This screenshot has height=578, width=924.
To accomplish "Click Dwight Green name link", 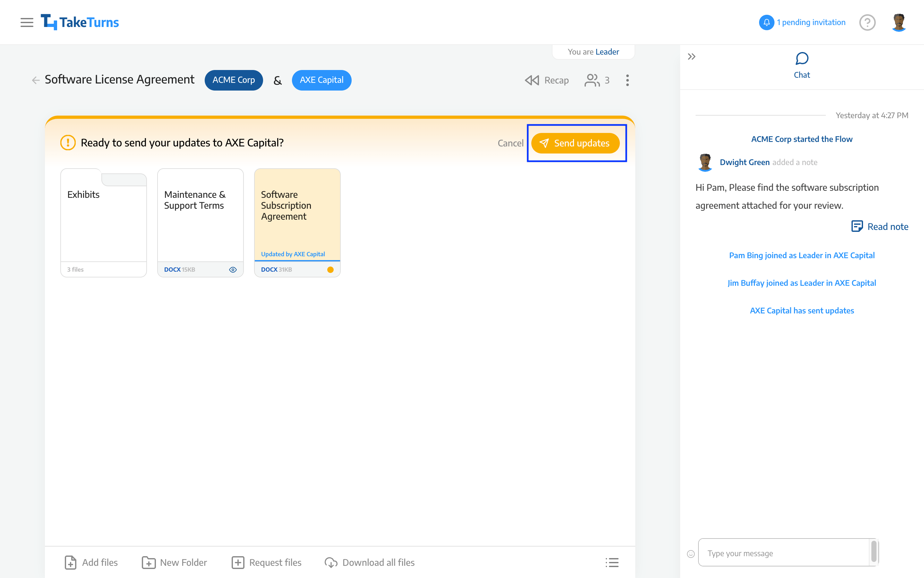I will [744, 162].
